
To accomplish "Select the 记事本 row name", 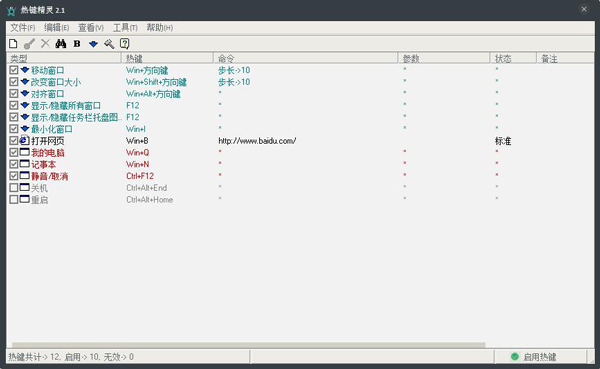I will point(43,165).
